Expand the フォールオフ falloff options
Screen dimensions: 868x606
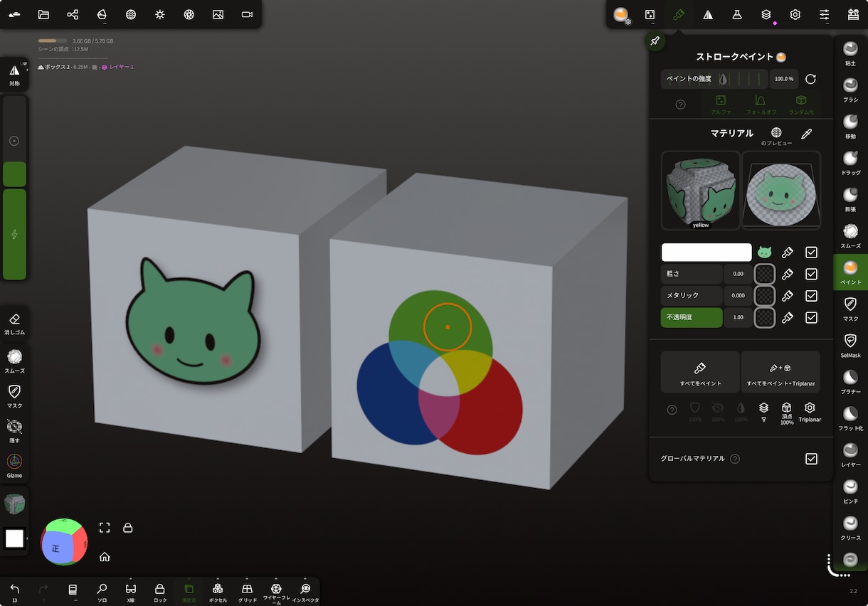point(761,105)
